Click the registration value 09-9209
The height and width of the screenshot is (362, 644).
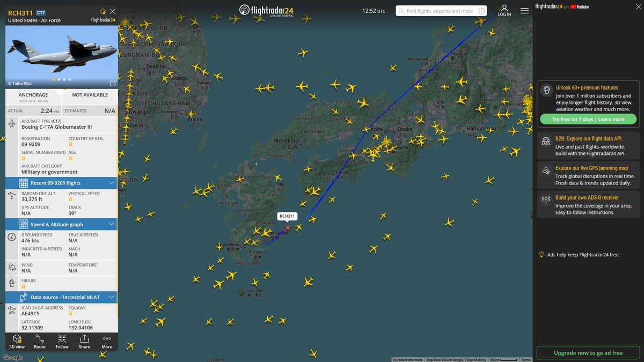31,144
